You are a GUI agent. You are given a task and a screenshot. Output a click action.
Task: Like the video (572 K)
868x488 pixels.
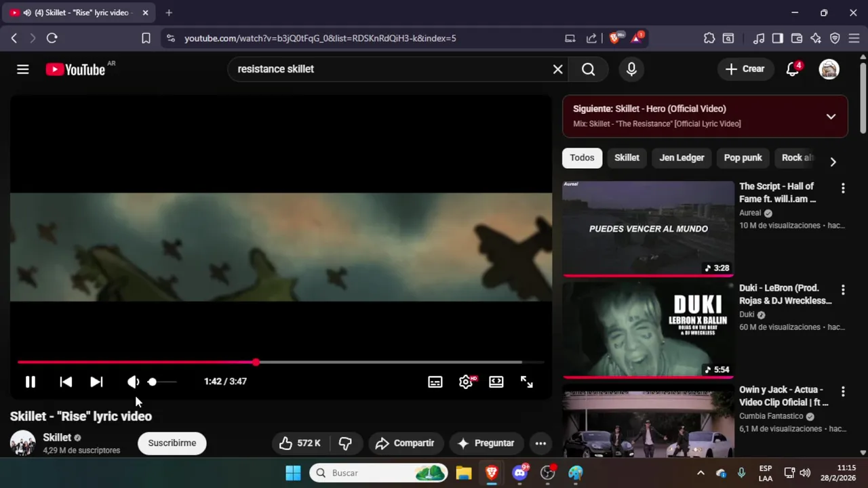point(300,443)
